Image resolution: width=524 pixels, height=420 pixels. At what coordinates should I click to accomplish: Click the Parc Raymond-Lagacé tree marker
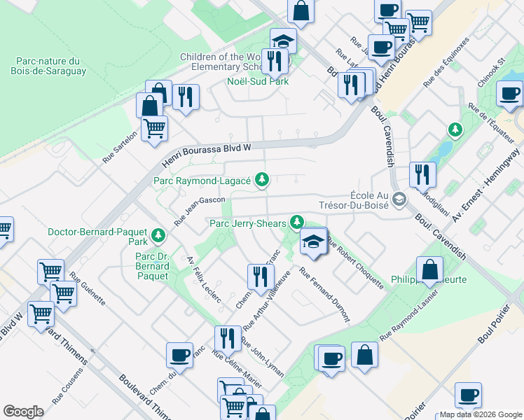[262, 180]
